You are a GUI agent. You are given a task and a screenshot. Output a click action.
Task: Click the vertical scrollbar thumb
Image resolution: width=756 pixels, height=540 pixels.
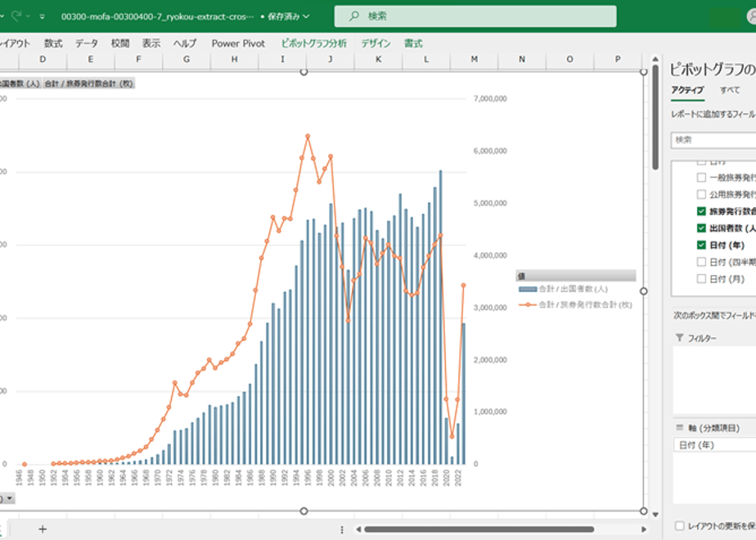655,117
